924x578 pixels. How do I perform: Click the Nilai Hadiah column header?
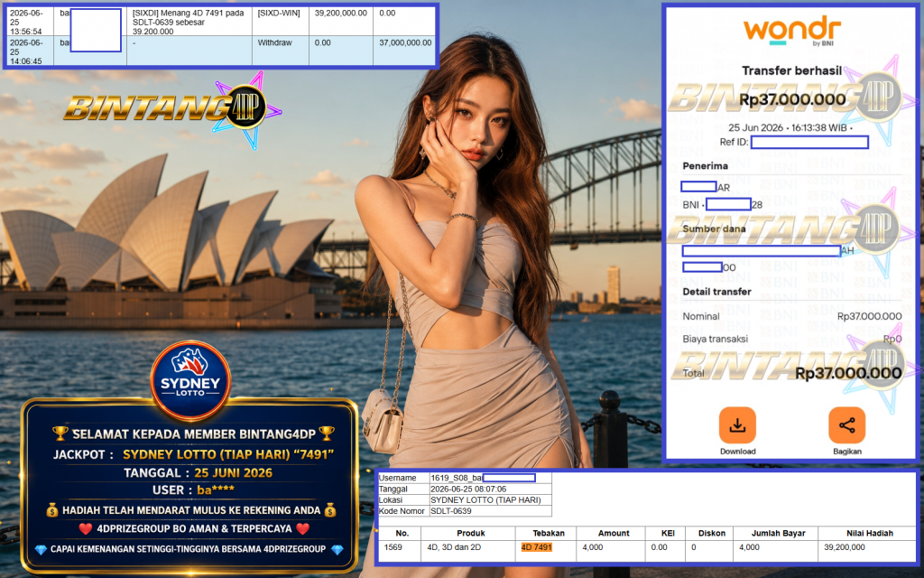point(870,533)
